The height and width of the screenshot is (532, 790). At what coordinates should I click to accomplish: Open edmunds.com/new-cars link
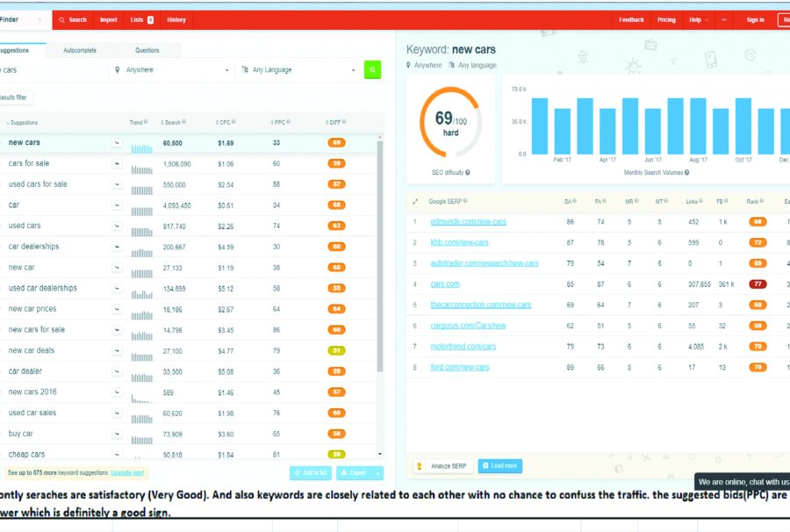click(468, 221)
